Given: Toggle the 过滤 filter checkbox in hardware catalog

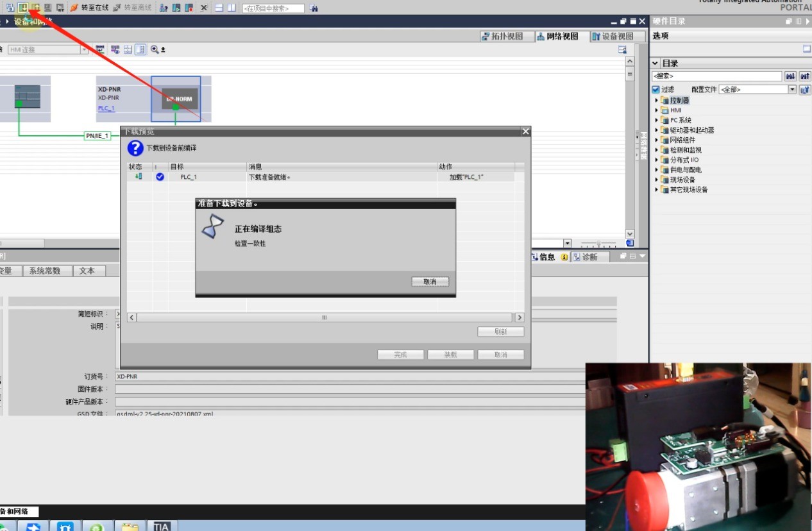Looking at the screenshot, I should tap(656, 90).
